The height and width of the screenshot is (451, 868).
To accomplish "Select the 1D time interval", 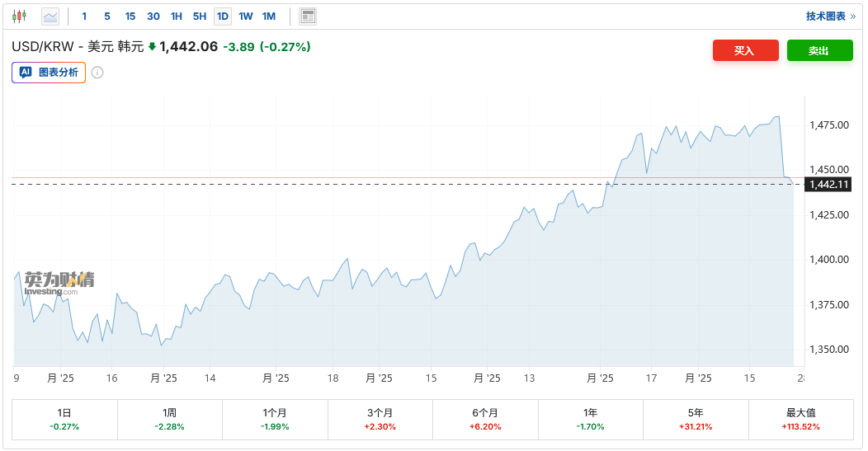I will tap(223, 16).
